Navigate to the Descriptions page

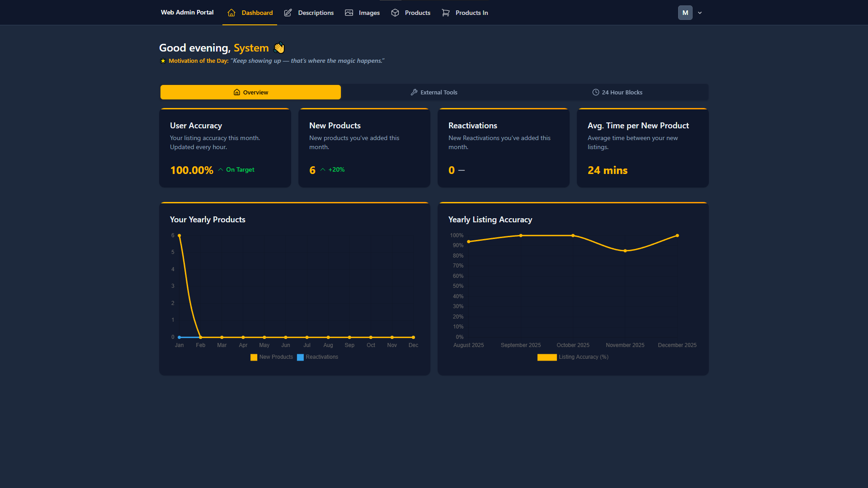315,13
